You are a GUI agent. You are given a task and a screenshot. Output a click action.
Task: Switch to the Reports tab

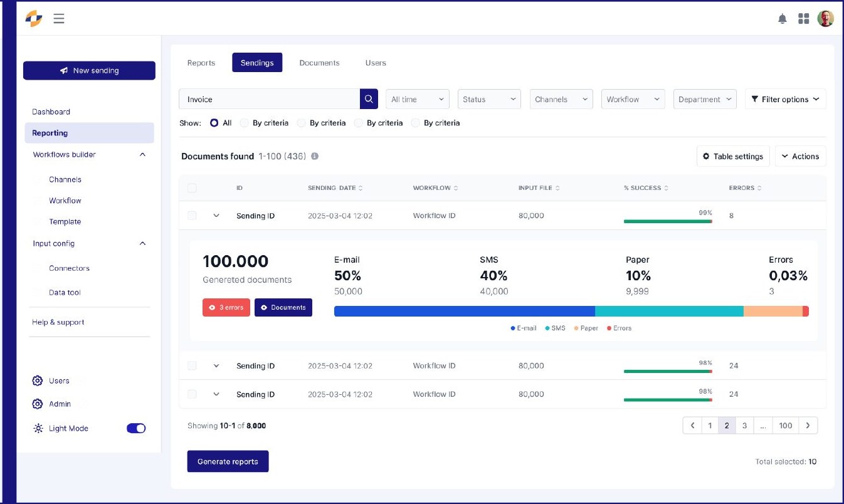pyautogui.click(x=201, y=63)
